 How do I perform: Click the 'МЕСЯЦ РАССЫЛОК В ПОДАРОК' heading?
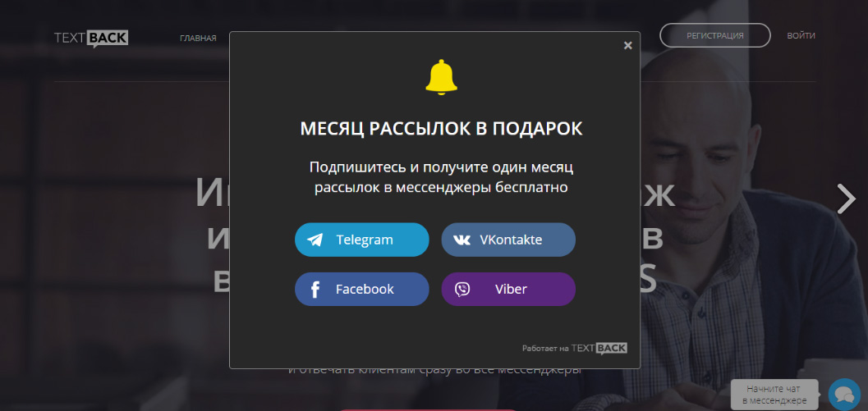click(441, 129)
